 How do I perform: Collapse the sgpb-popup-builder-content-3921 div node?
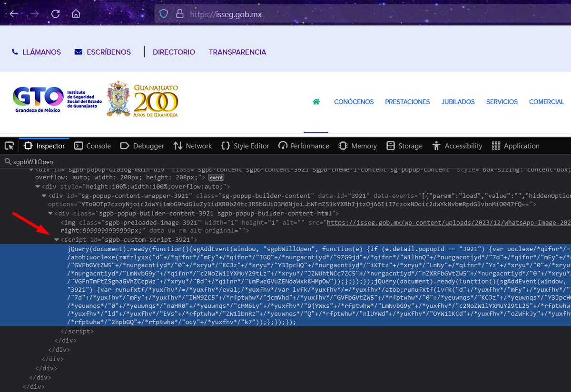point(51,213)
